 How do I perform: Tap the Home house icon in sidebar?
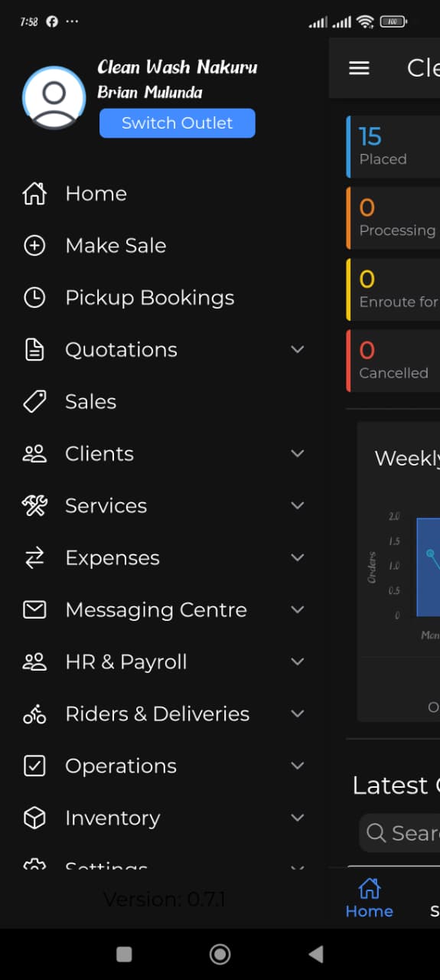pos(34,194)
